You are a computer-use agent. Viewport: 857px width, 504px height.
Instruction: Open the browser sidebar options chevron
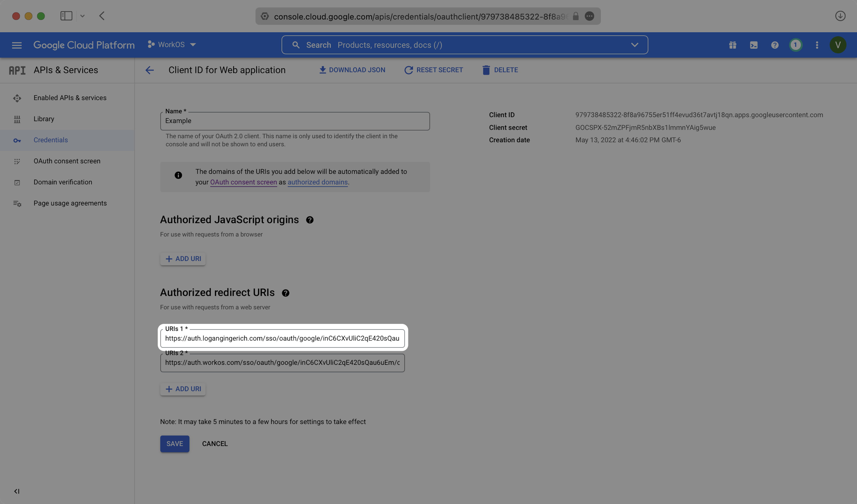pyautogui.click(x=82, y=16)
